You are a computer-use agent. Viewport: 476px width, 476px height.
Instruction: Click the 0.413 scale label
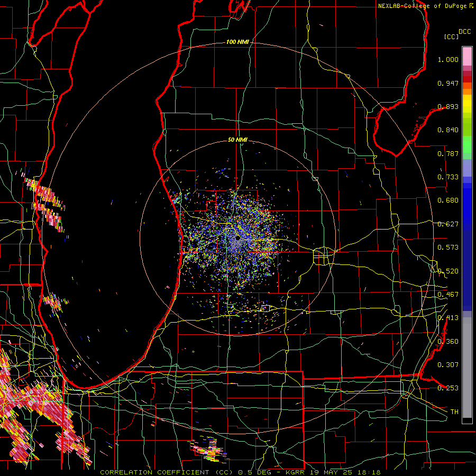448,318
